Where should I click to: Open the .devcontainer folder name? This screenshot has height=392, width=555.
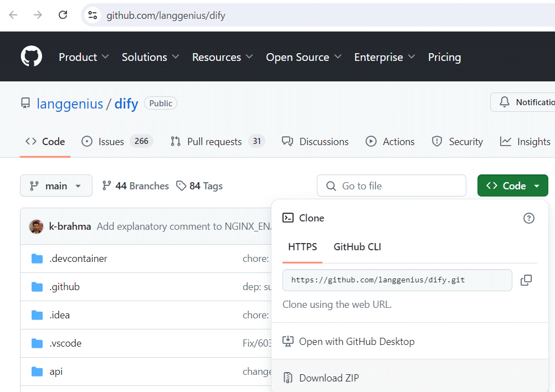78,259
